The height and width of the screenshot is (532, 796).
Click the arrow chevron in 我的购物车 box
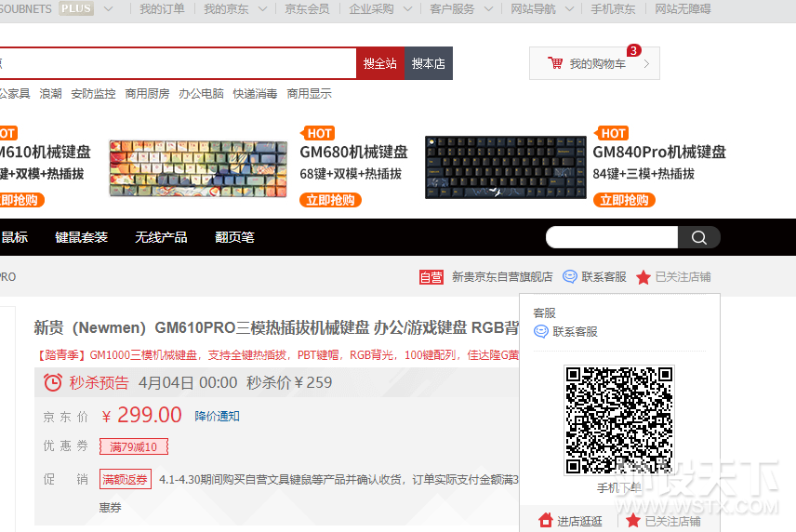pyautogui.click(x=647, y=64)
